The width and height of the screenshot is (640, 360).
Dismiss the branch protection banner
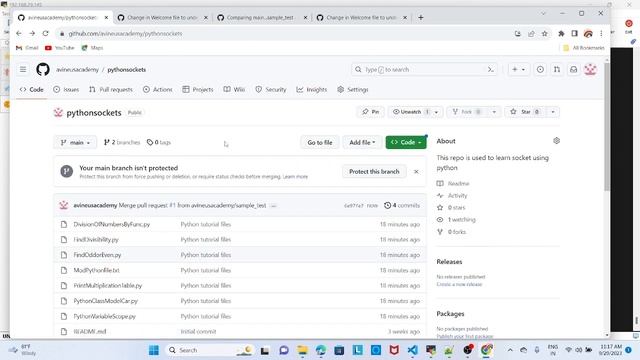tap(416, 171)
